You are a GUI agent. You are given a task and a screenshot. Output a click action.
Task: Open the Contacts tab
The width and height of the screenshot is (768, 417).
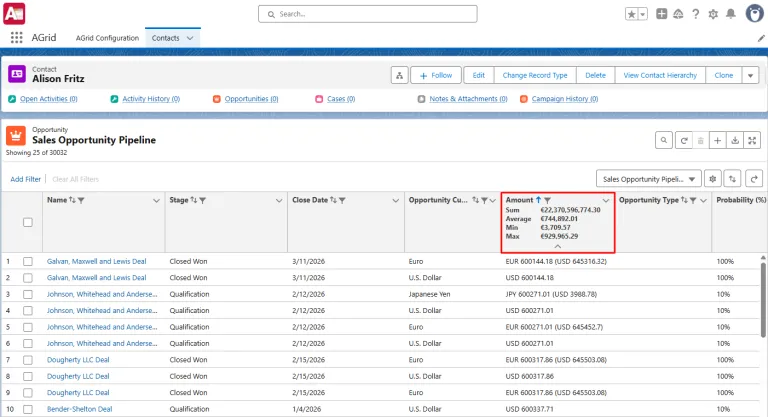pos(166,38)
